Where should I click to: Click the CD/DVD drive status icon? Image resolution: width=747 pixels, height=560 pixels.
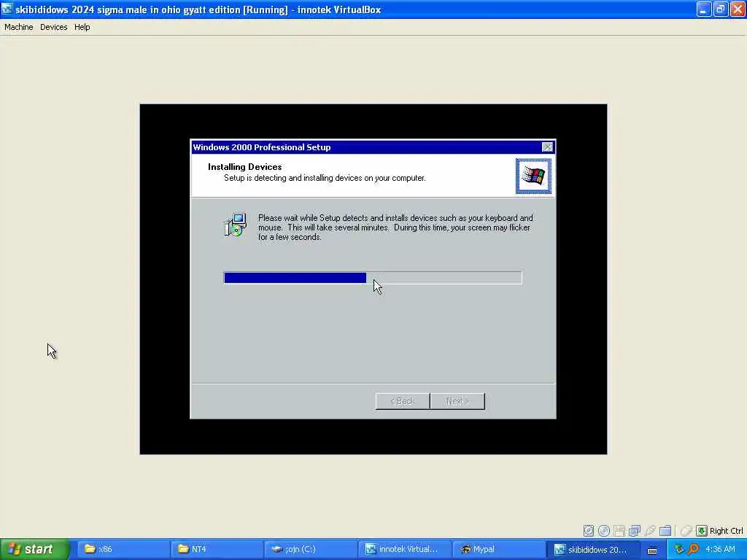603,531
